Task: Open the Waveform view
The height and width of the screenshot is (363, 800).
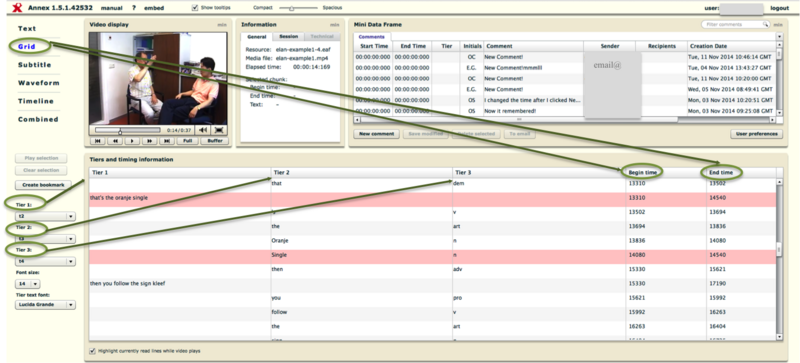Action: coord(39,83)
